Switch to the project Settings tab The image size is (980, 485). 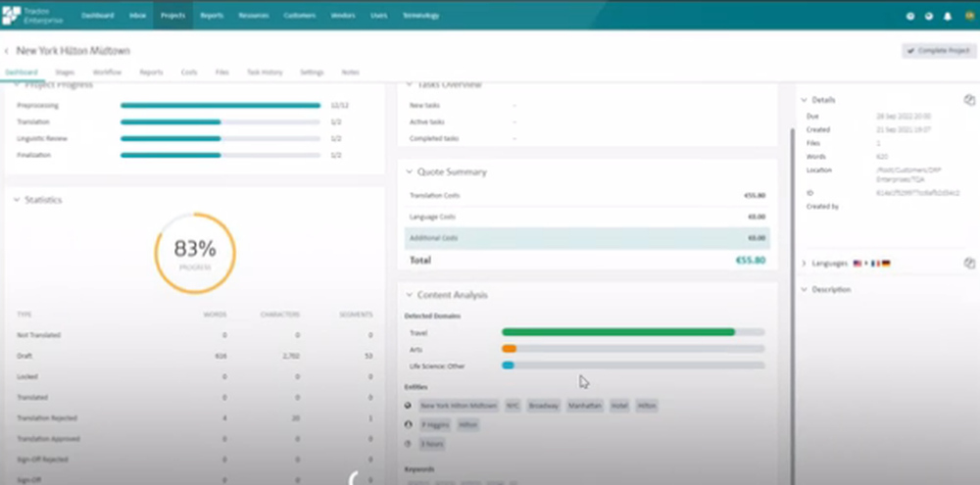coord(312,73)
